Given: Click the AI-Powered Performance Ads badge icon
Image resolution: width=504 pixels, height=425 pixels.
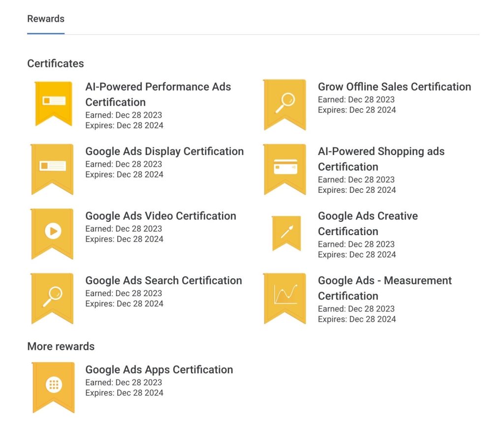Looking at the screenshot, I should 53,104.
